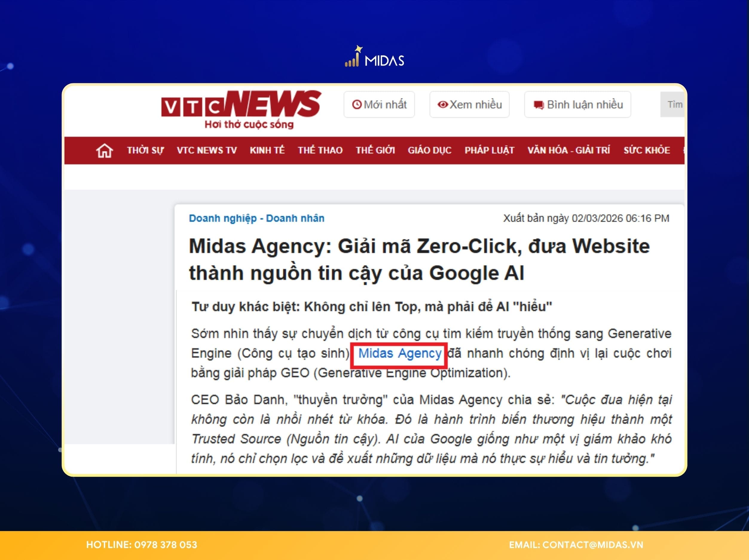This screenshot has width=749, height=560.
Task: Click the article headline about Zero-Click
Action: (419, 260)
